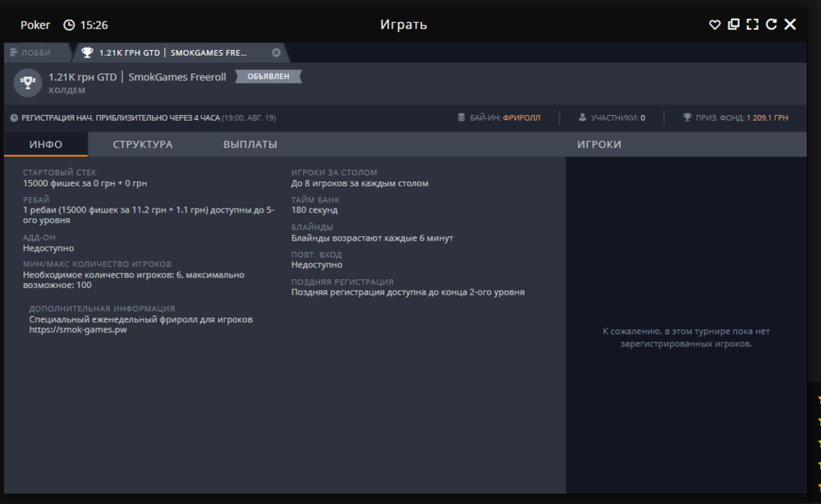Click the Объявлен status badge

click(x=268, y=76)
